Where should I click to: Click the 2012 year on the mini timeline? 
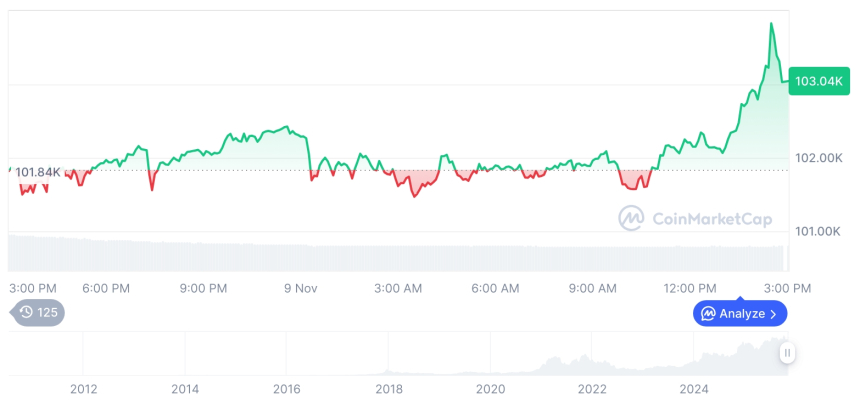point(83,388)
